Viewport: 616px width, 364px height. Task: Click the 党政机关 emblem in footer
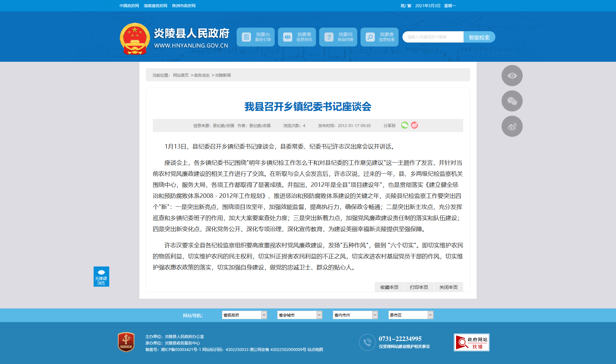(126, 342)
